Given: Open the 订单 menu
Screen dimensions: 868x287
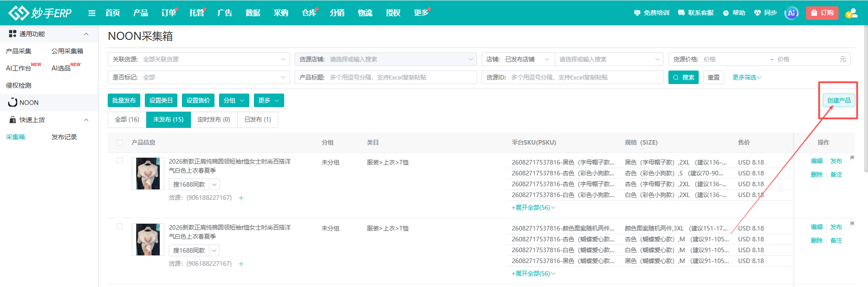Looking at the screenshot, I should (x=169, y=13).
